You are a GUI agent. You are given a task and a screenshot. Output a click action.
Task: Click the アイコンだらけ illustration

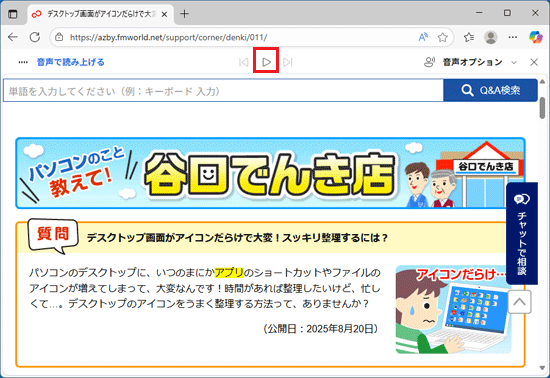tap(453, 309)
